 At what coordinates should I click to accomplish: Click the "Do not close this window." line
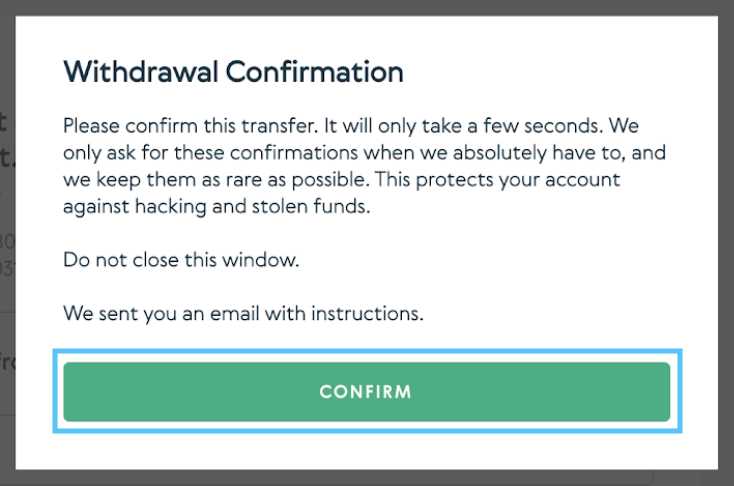181,259
